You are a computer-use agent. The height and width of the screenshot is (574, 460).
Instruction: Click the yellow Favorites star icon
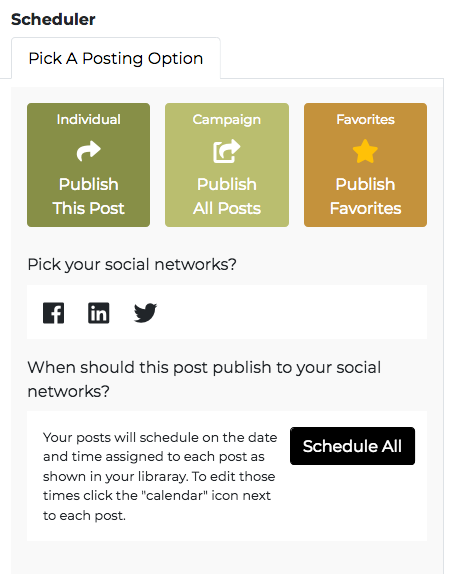pos(365,151)
